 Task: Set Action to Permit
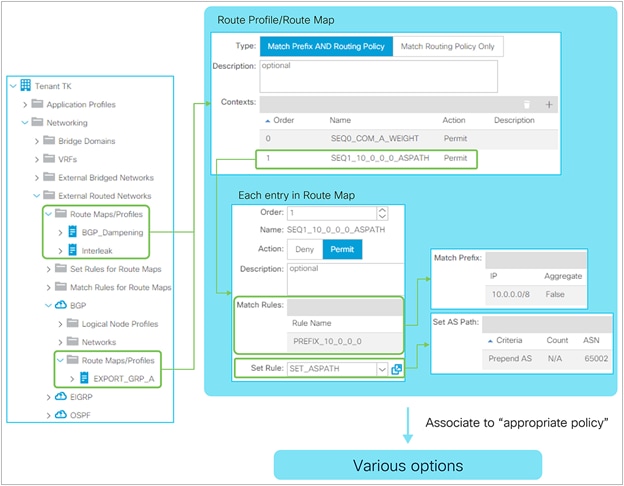pyautogui.click(x=342, y=250)
